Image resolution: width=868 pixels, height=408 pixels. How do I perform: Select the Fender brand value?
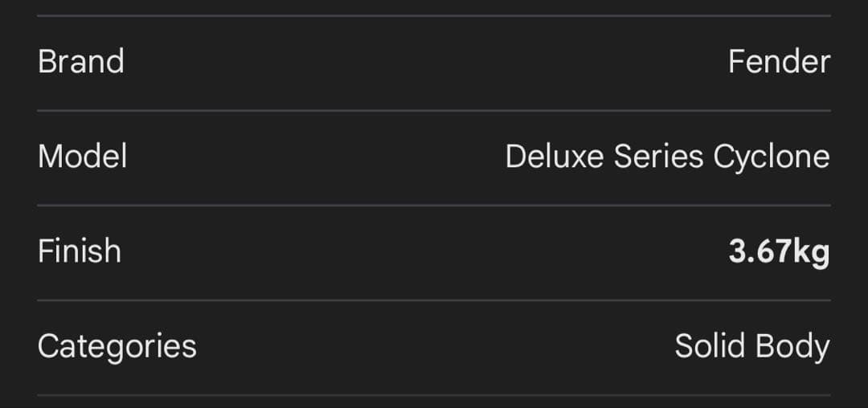point(779,62)
